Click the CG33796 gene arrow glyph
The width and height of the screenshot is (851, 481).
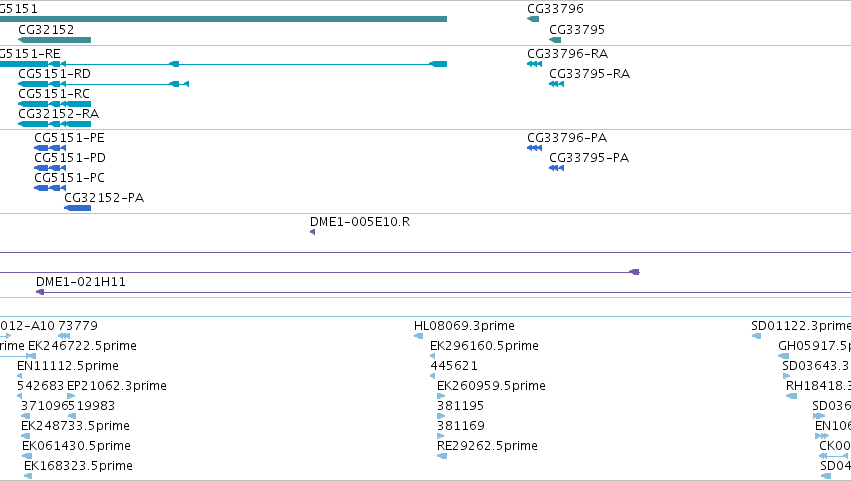(x=533, y=19)
